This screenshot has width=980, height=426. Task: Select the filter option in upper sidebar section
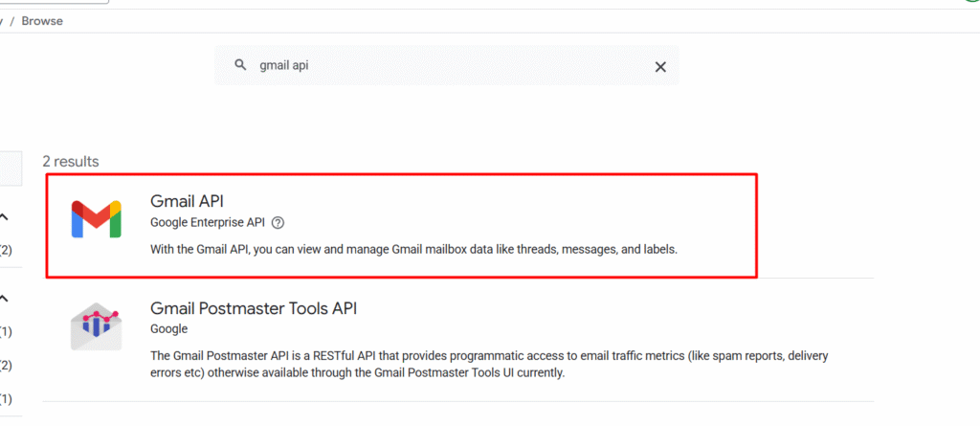click(x=5, y=251)
